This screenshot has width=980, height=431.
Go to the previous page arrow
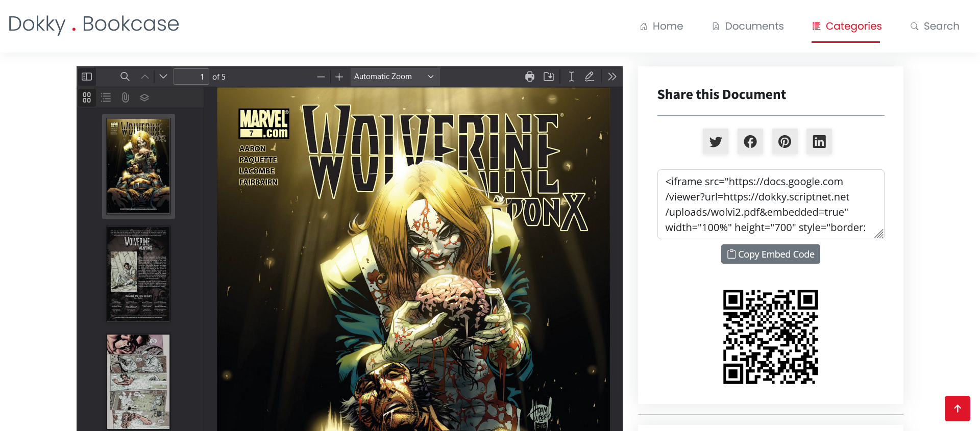(x=145, y=77)
